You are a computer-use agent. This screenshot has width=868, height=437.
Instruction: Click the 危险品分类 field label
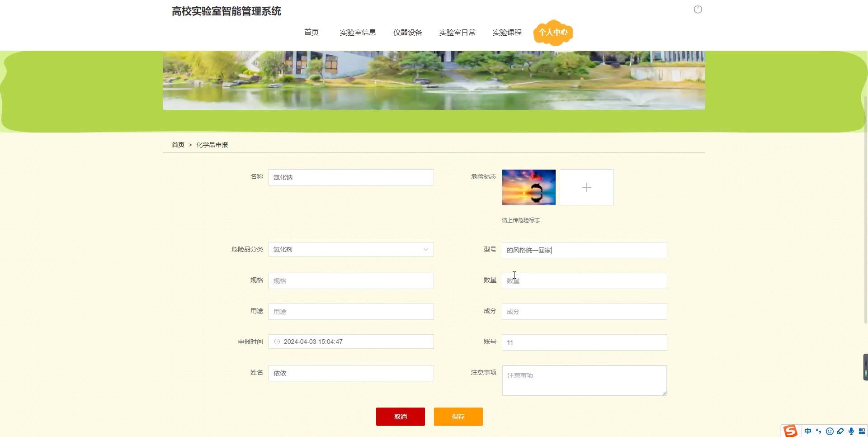click(x=247, y=249)
